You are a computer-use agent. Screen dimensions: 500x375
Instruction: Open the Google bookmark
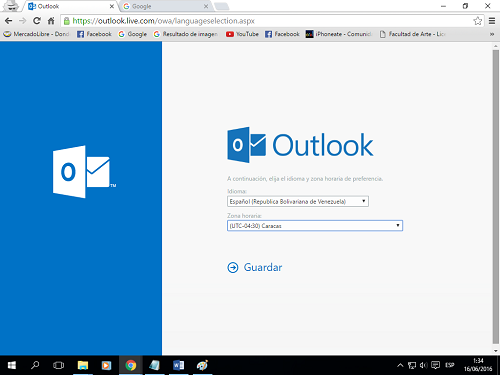click(x=133, y=34)
